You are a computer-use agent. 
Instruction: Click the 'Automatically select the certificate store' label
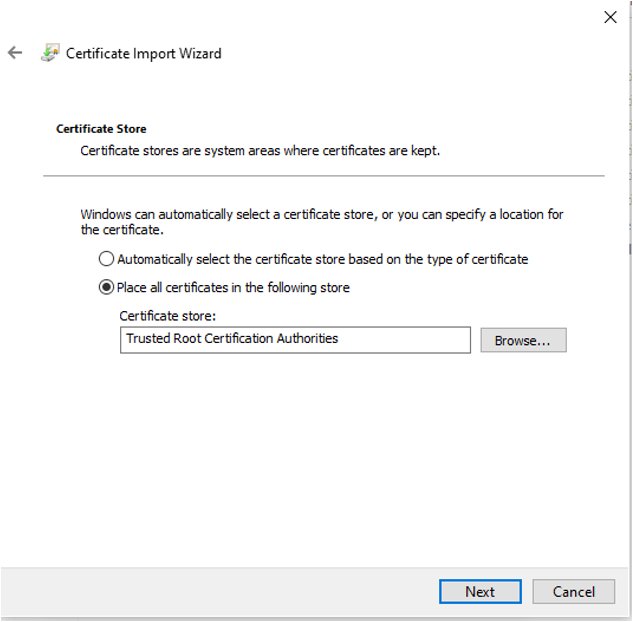(x=323, y=259)
